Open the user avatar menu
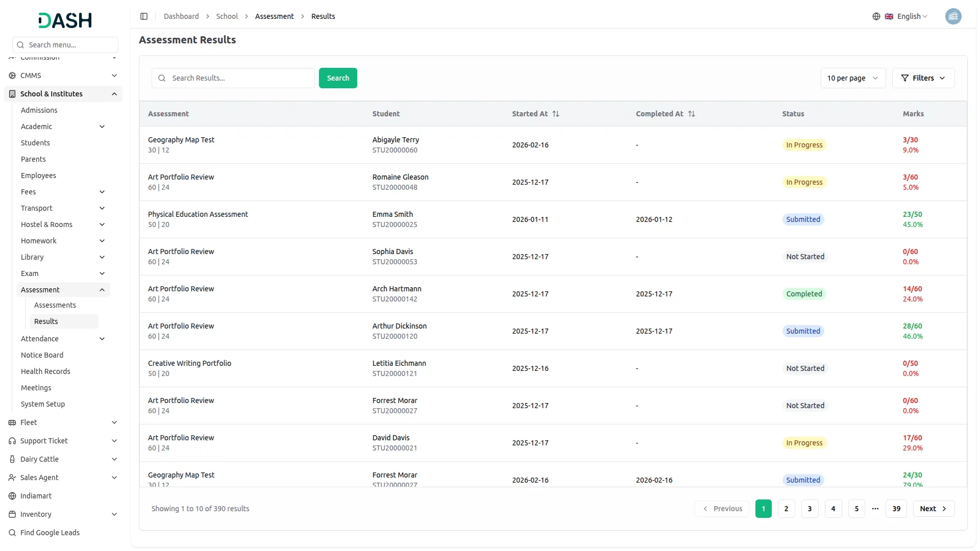The height and width of the screenshot is (551, 980). click(953, 16)
